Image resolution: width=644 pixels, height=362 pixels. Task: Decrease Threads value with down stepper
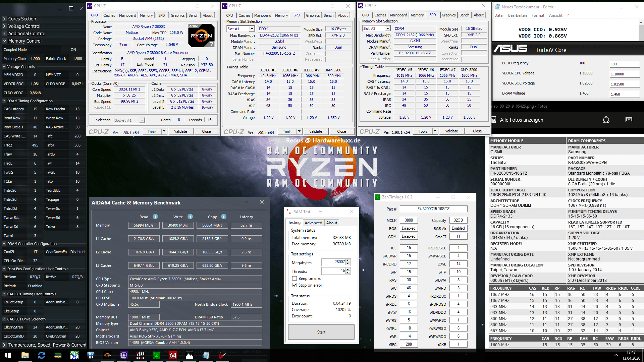point(348,272)
